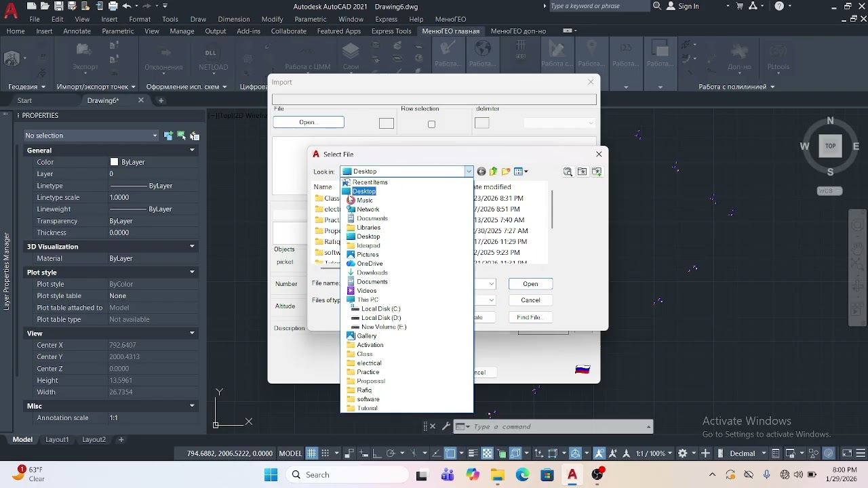
Task: Click the Plot printer icon in quick-access toolbar
Action: pos(113,6)
